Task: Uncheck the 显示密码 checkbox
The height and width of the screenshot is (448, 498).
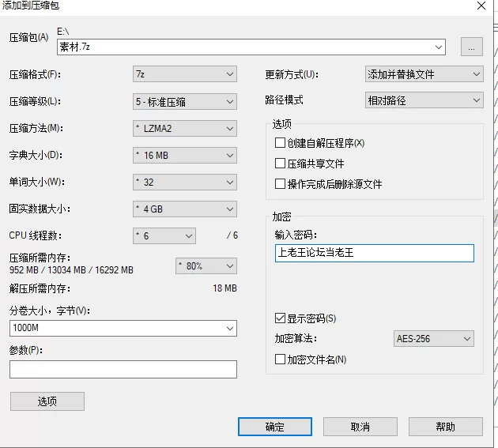Action: (x=280, y=318)
